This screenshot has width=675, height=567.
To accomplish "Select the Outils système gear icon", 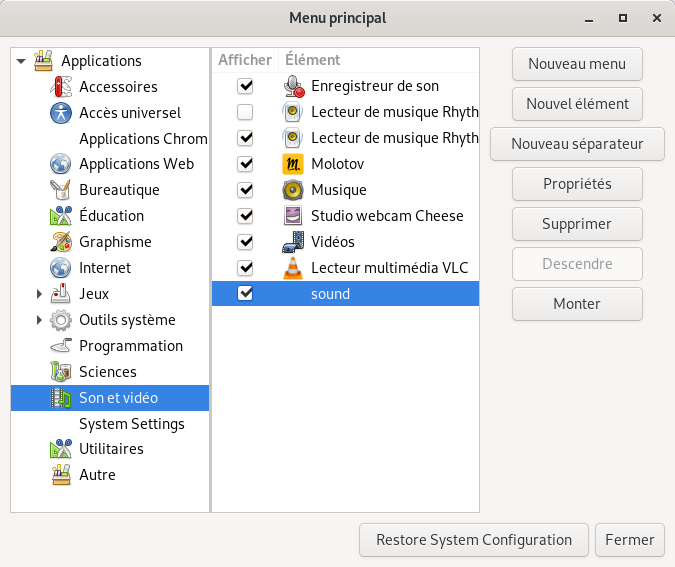I will pyautogui.click(x=61, y=320).
